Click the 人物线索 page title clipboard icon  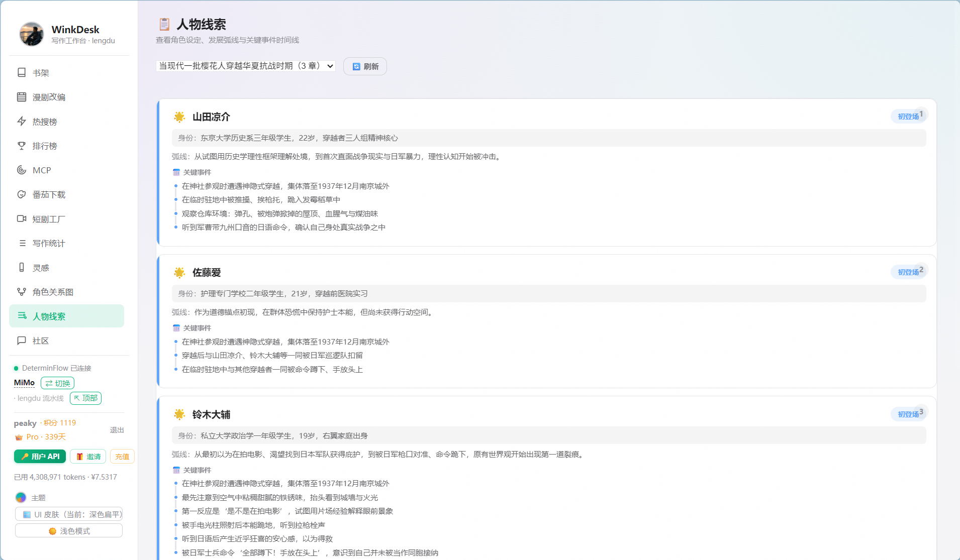164,24
